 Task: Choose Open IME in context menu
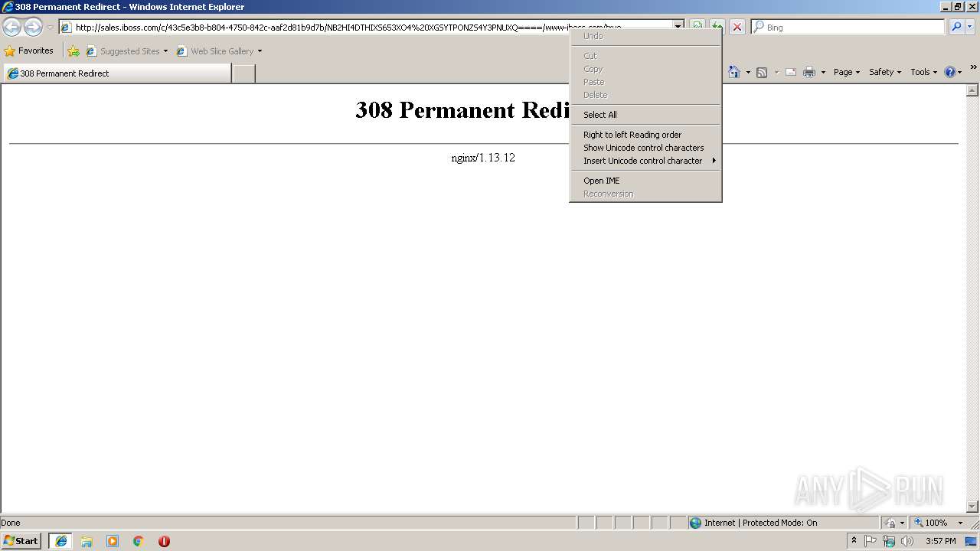pos(645,181)
